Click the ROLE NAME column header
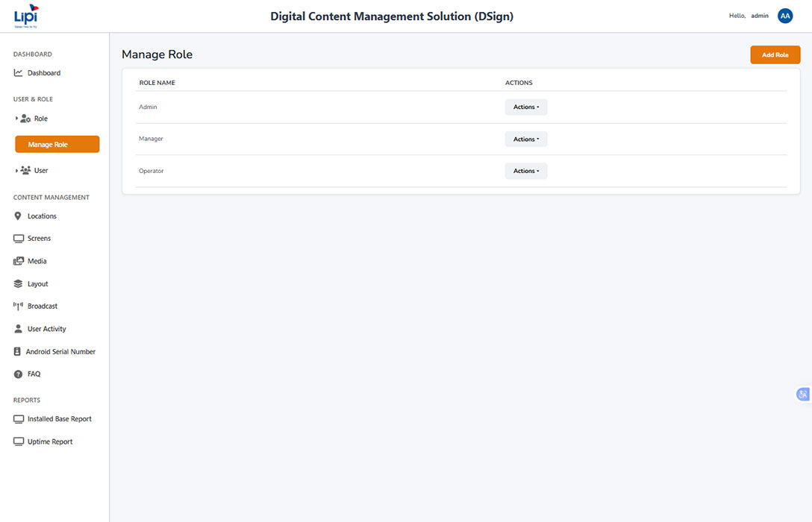The width and height of the screenshot is (812, 522). pos(157,83)
